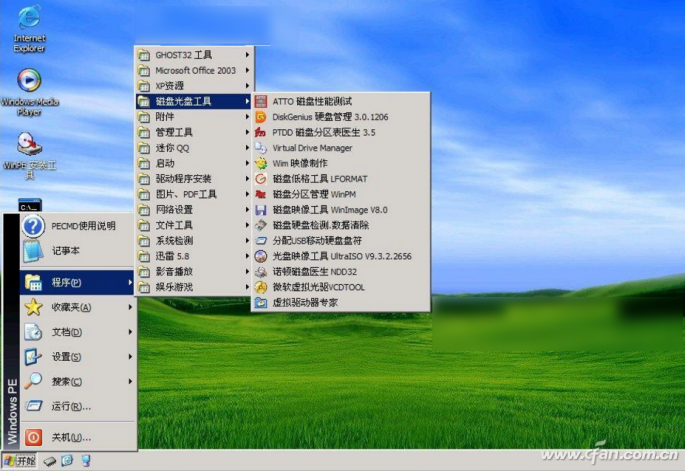Expand Microsoft Office 2003 submenu arrow
The image size is (685, 471).
point(247,70)
